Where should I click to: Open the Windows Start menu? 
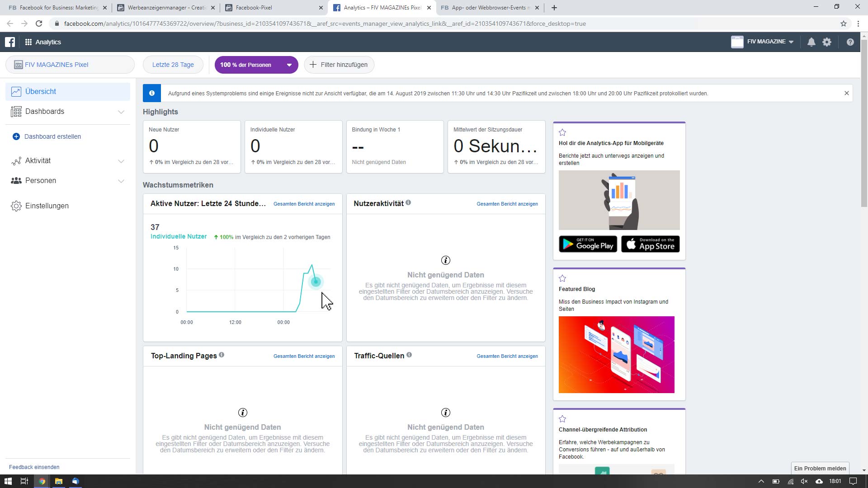tap(8, 481)
